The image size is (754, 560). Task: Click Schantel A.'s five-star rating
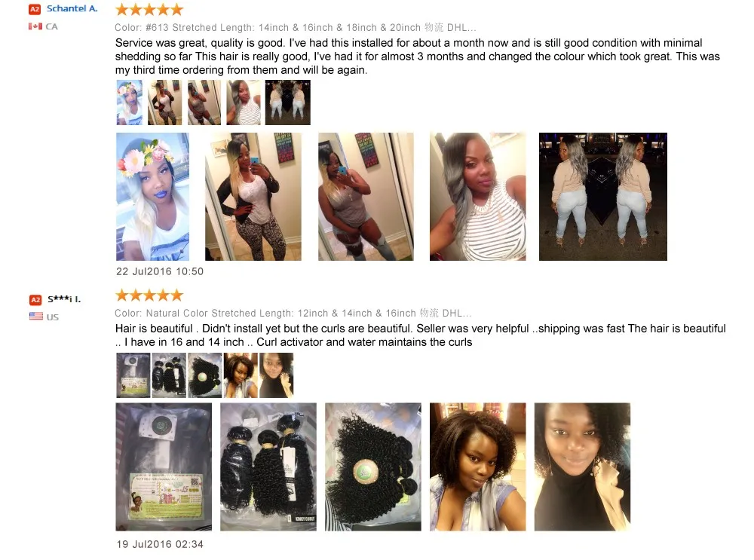pyautogui.click(x=149, y=9)
